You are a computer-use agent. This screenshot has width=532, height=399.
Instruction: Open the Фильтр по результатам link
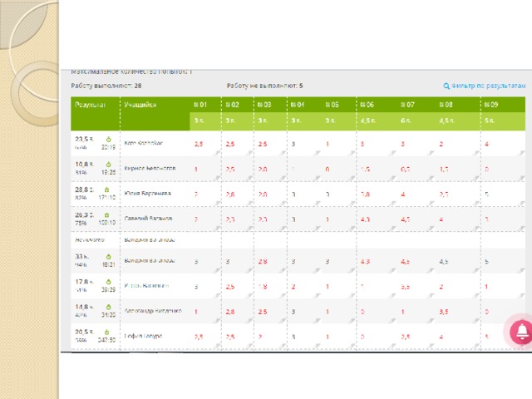coord(489,85)
